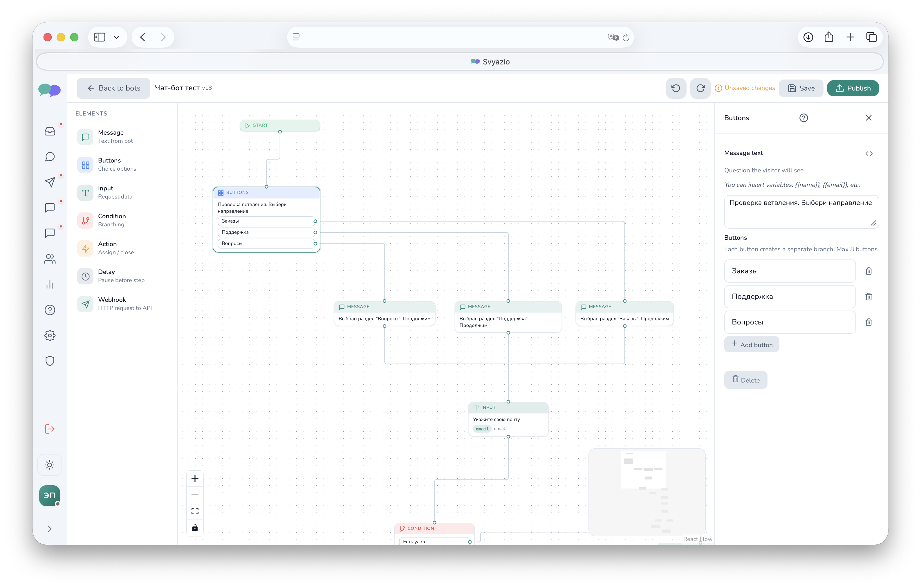Open the Inbox section in the sidebar

pos(50,131)
